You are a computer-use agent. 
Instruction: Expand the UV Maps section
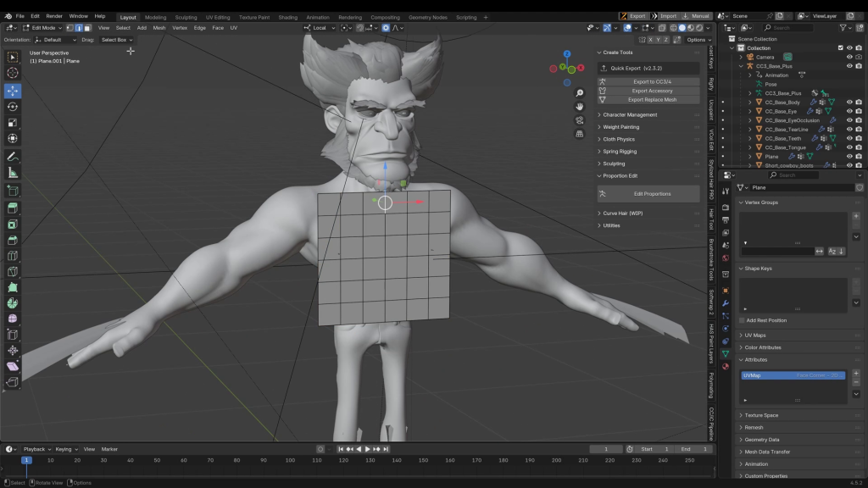tap(754, 335)
